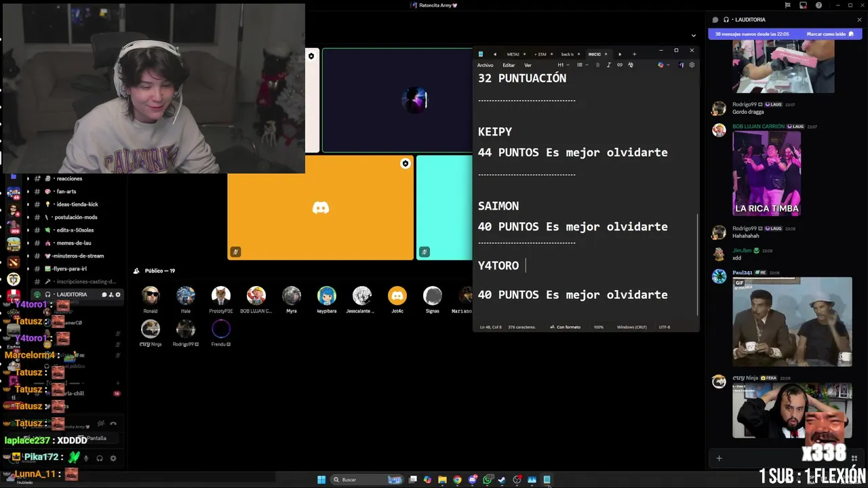This screenshot has width=868, height=488.
Task: Collapse stage view with top chevron
Action: 693,35
